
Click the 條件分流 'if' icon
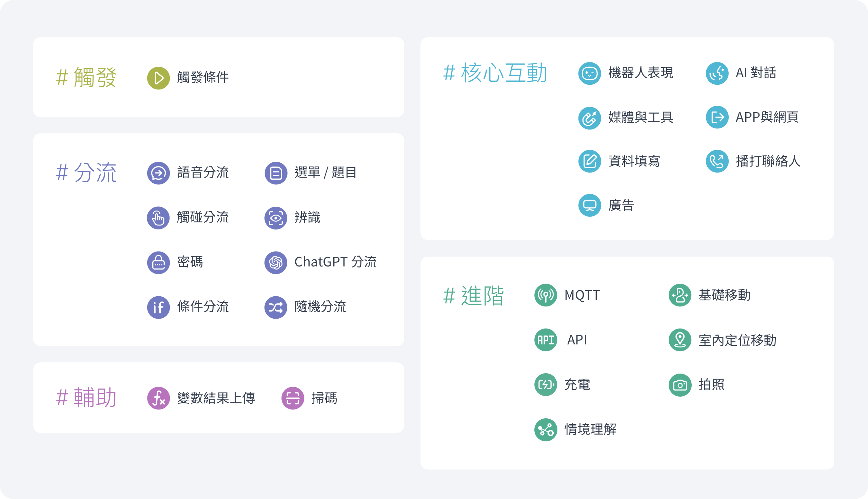point(158,307)
